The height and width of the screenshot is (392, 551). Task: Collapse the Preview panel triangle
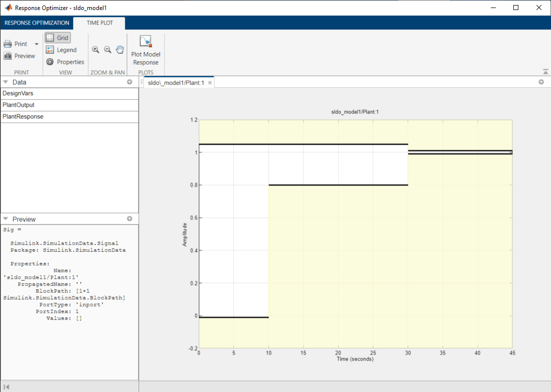[6, 219]
